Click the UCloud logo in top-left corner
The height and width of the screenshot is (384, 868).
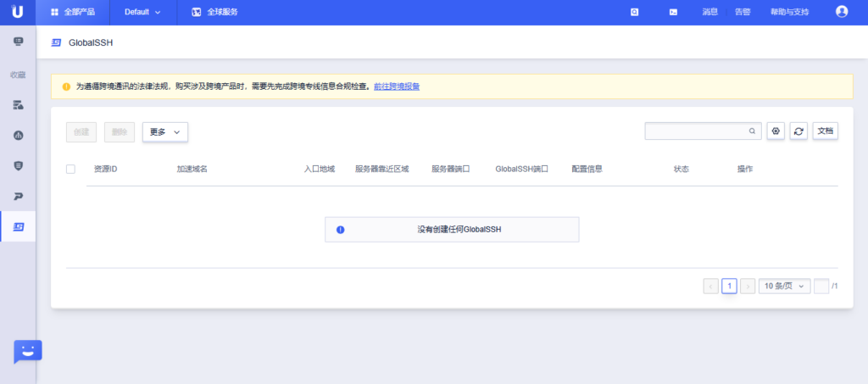point(18,12)
